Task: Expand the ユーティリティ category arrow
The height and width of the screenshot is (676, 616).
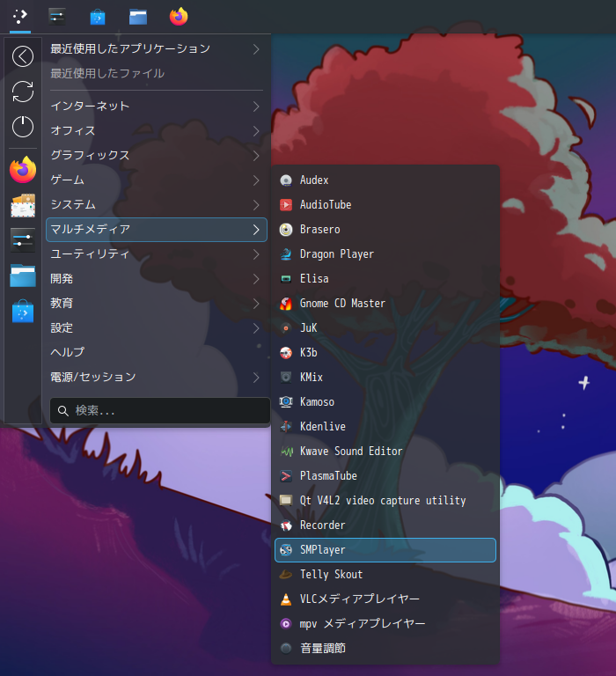Action: [x=256, y=254]
